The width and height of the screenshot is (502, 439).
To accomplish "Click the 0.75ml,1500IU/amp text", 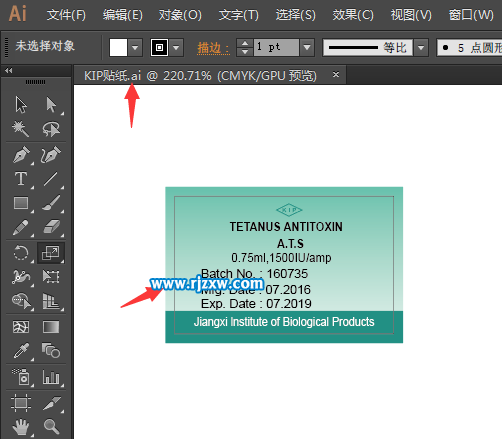I will click(281, 258).
